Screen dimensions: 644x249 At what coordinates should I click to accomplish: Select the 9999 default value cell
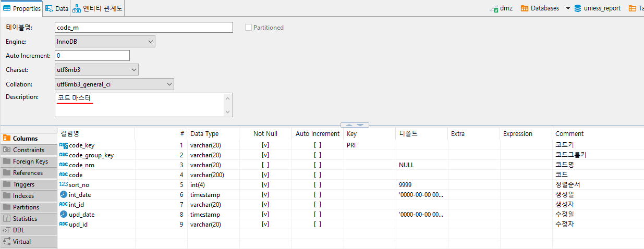(422, 185)
